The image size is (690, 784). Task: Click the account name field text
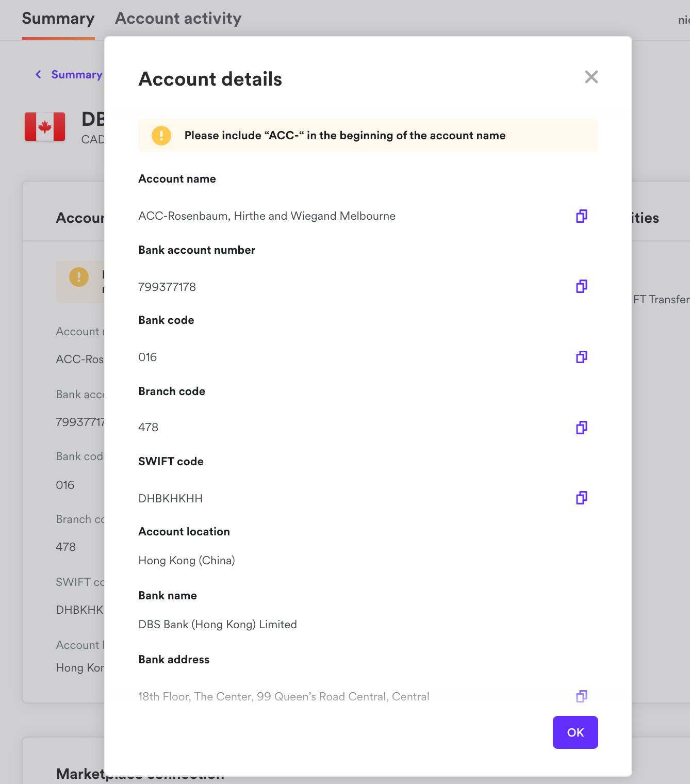[x=267, y=216]
